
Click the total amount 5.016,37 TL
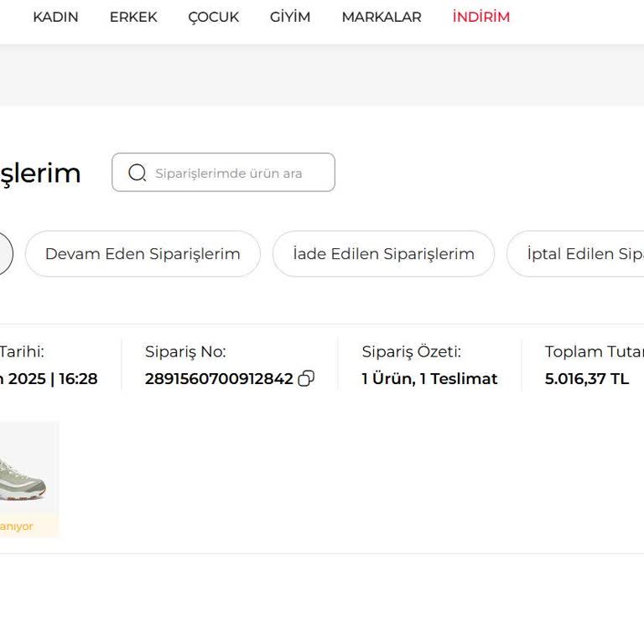(586, 379)
